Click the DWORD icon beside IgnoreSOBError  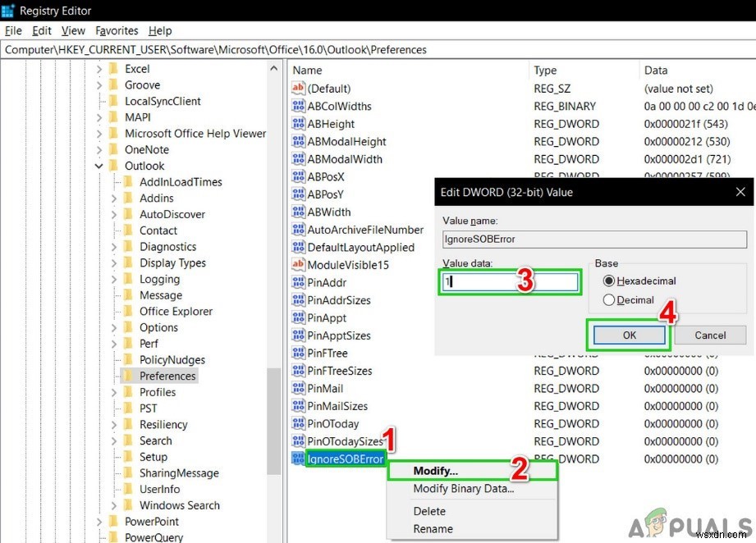[x=300, y=459]
